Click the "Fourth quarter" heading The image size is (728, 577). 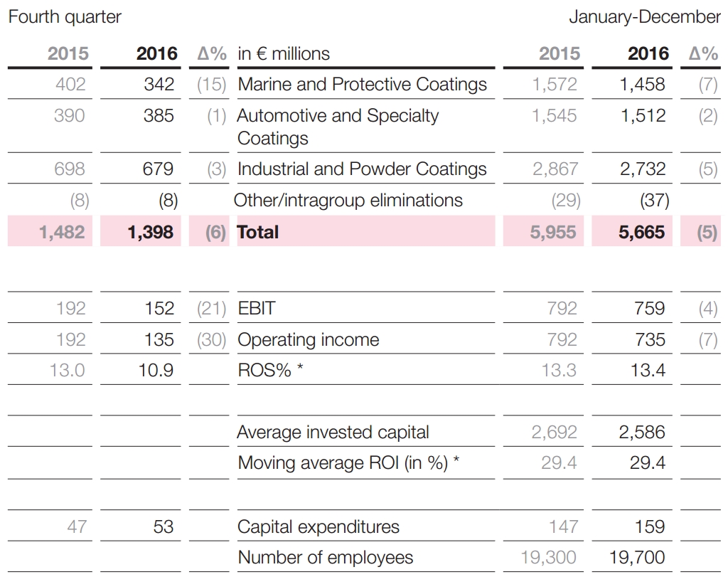tap(65, 17)
